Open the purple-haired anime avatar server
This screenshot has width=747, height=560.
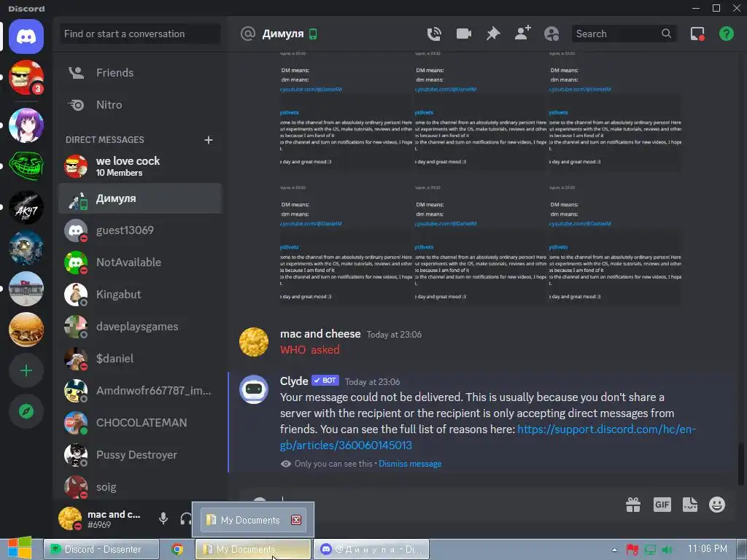[26, 125]
